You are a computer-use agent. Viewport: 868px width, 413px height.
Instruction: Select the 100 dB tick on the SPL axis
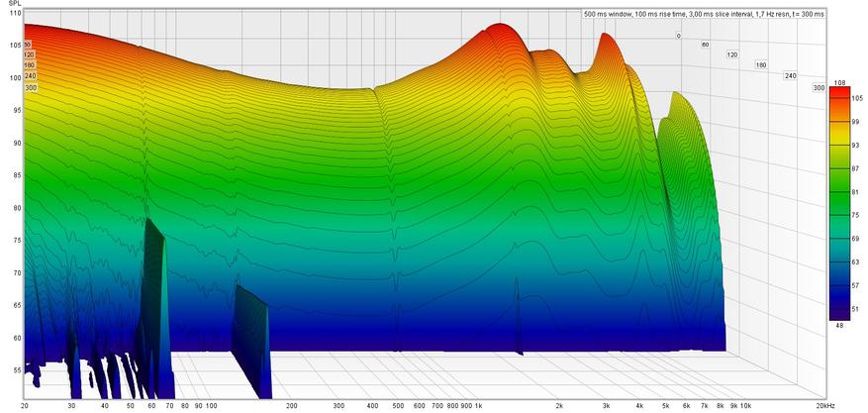click(x=17, y=78)
